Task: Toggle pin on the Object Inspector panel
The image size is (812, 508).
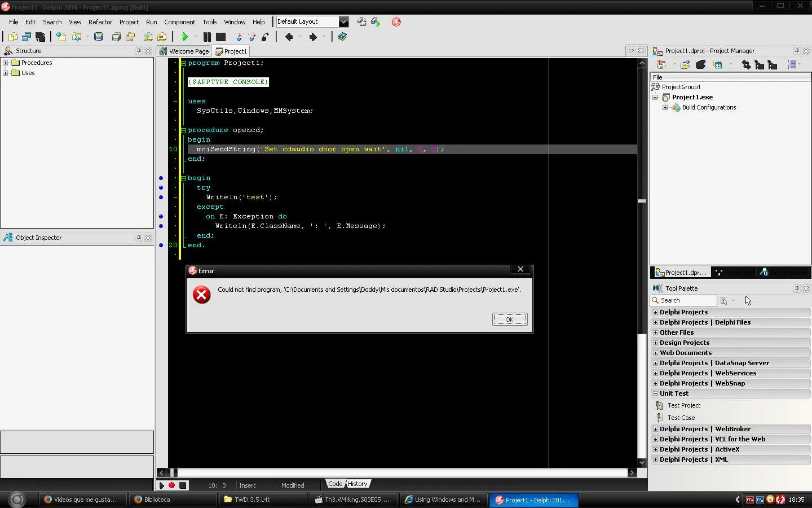Action: [139, 238]
